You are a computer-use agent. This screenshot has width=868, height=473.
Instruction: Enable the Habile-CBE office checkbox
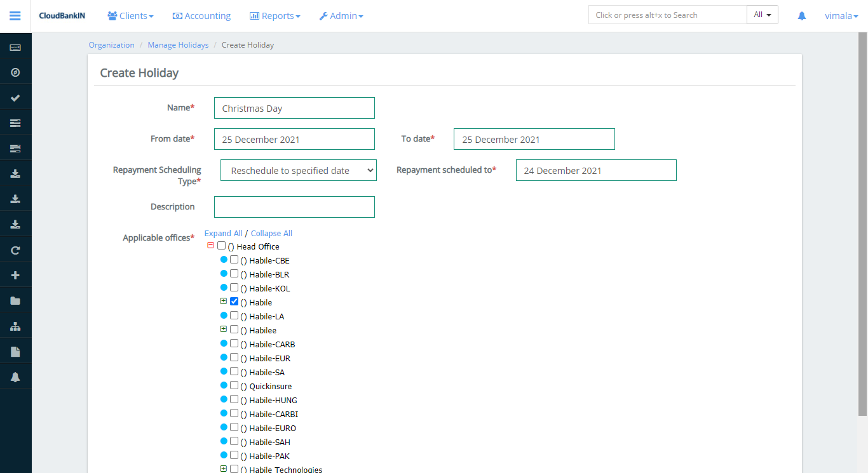coord(234,260)
